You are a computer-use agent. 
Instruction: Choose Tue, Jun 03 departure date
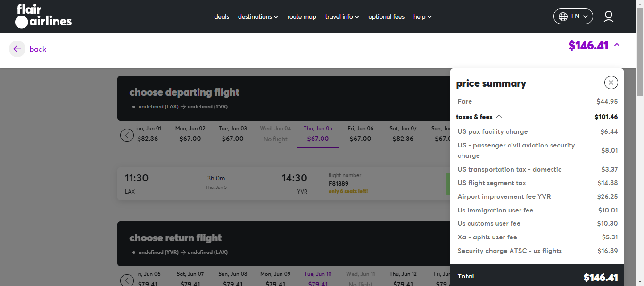[x=232, y=134]
